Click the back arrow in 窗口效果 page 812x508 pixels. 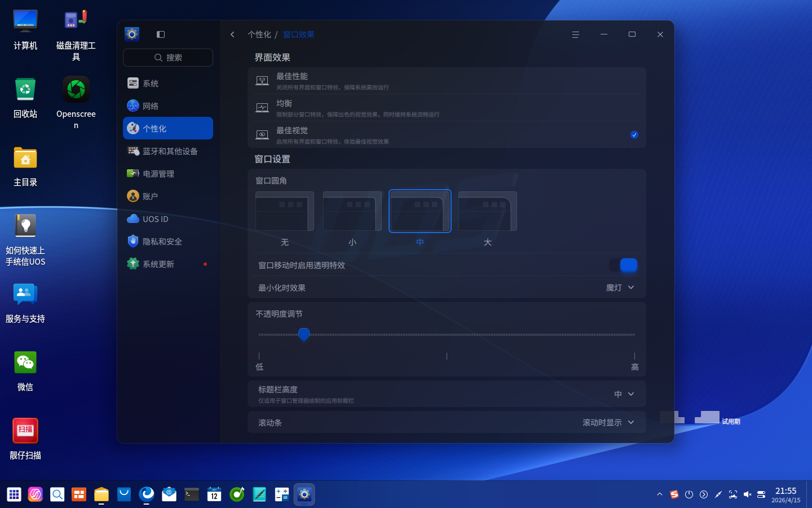coord(232,34)
